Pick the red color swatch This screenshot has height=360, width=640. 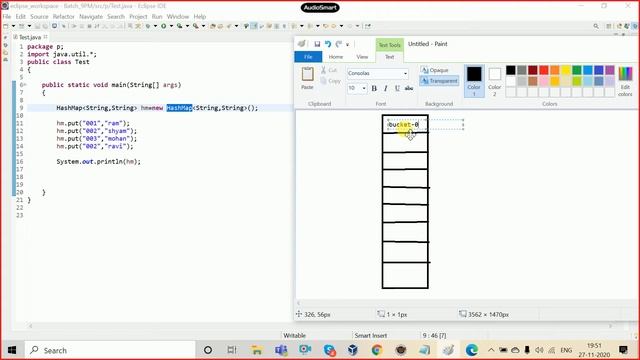[x=544, y=70]
